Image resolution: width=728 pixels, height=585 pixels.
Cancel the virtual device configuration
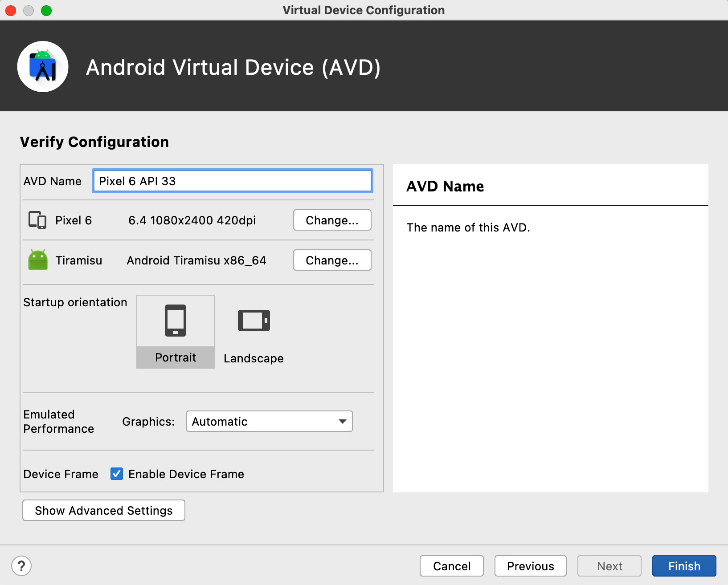tap(452, 566)
